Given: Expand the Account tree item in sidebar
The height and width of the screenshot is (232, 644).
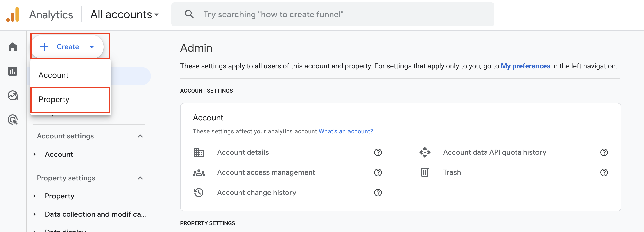Looking at the screenshot, I should (x=35, y=154).
